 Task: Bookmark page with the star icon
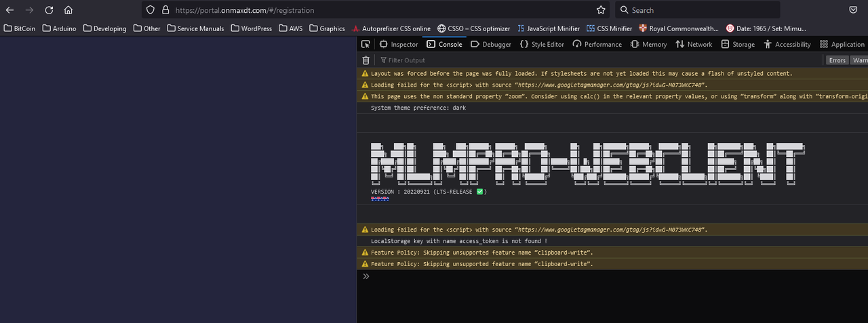[601, 10]
